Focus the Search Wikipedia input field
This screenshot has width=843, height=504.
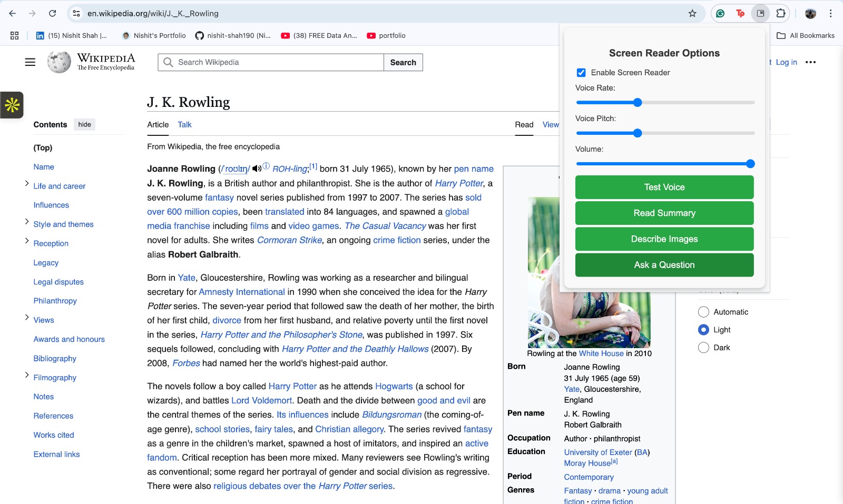click(271, 62)
